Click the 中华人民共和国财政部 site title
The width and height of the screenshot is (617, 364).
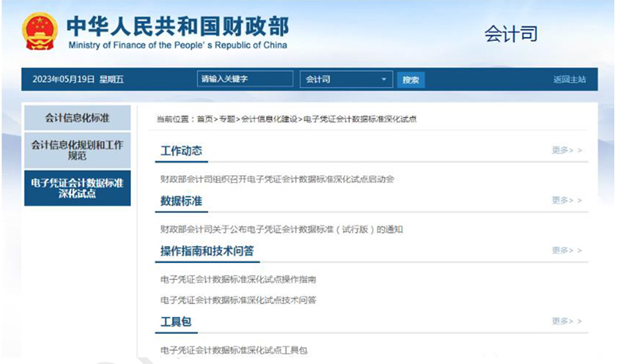177,27
